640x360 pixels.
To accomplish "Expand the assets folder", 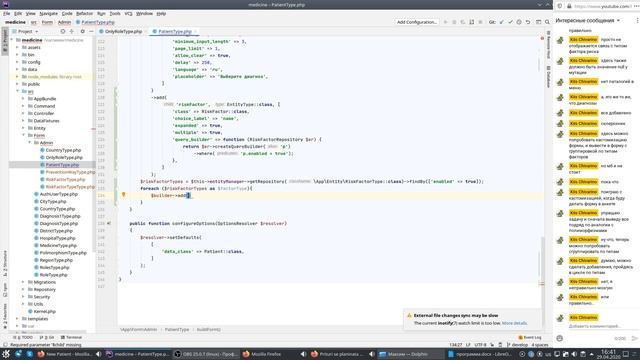I will point(18,47).
